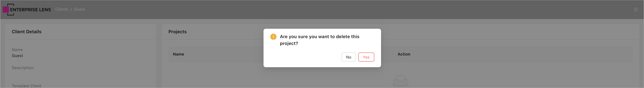Click the Description field label
The image size is (644, 88).
click(22, 68)
